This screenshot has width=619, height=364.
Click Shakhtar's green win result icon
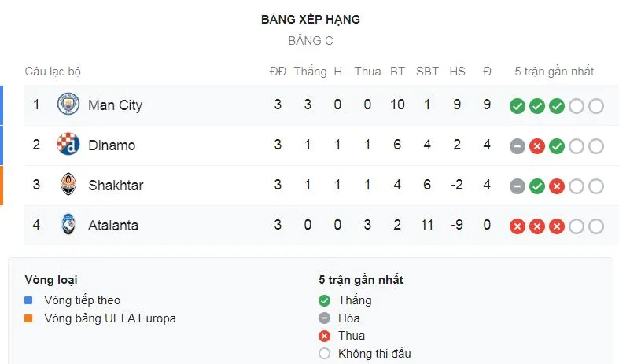click(x=537, y=186)
